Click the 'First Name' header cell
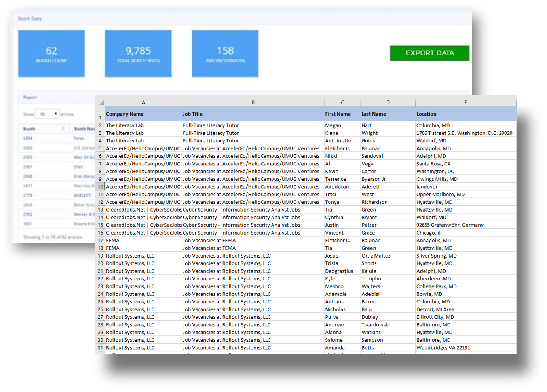This screenshot has height=392, width=547. pyautogui.click(x=342, y=114)
